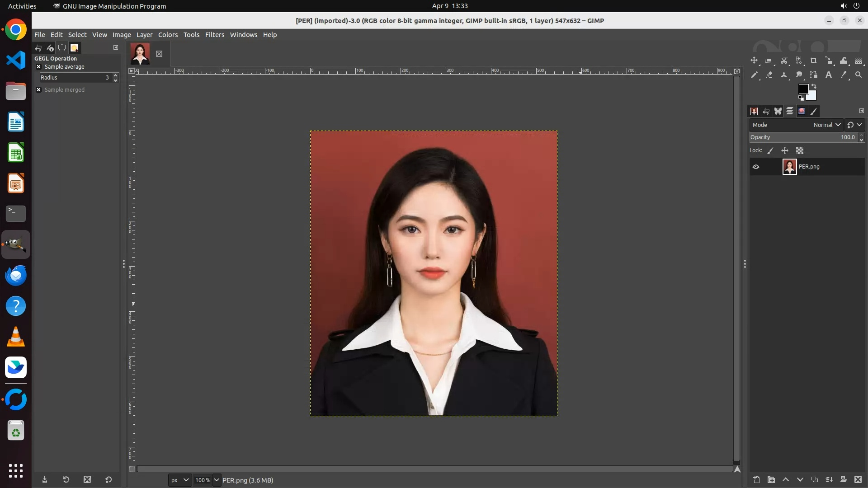Select the Move tool

tap(754, 61)
